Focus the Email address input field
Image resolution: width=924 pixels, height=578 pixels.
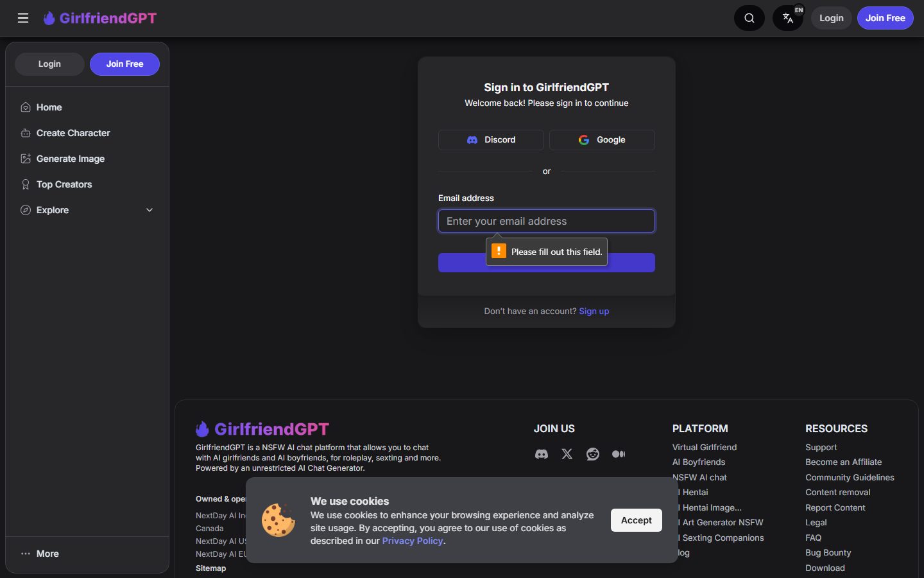(x=547, y=221)
